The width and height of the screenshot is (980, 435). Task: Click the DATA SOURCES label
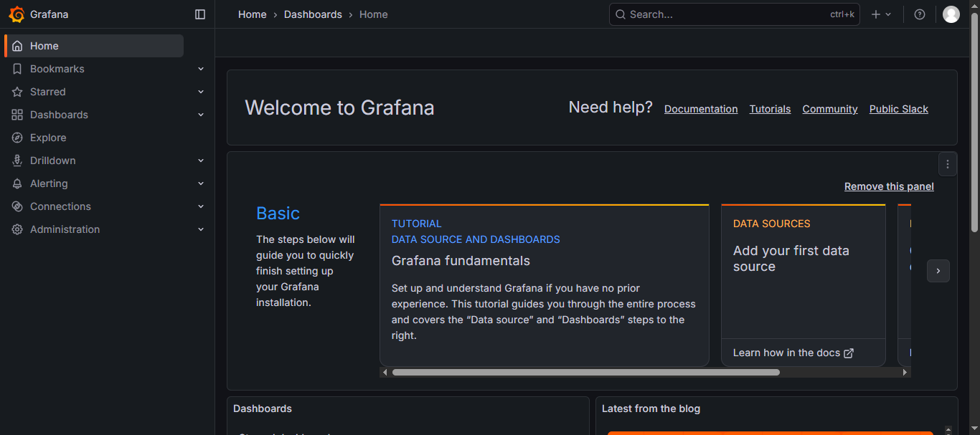[771, 224]
